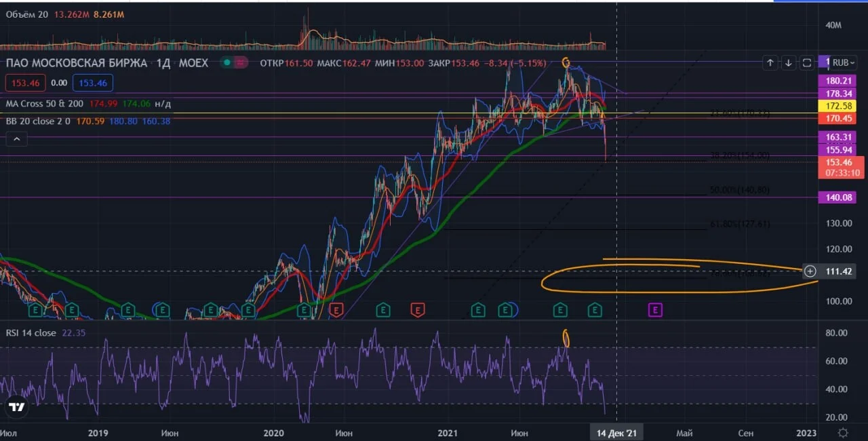Open chart settings gear in bottom corner

click(x=843, y=432)
